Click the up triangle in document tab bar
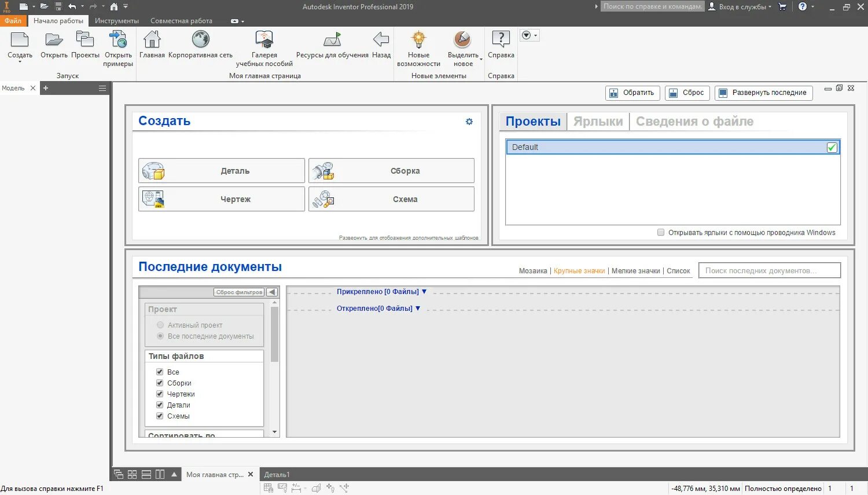868x495 pixels. tap(174, 474)
